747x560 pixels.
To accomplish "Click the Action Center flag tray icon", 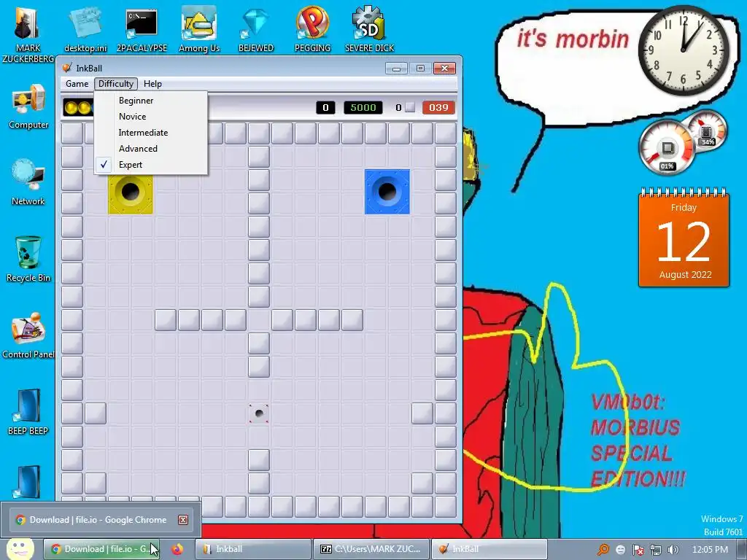I will click(x=638, y=550).
